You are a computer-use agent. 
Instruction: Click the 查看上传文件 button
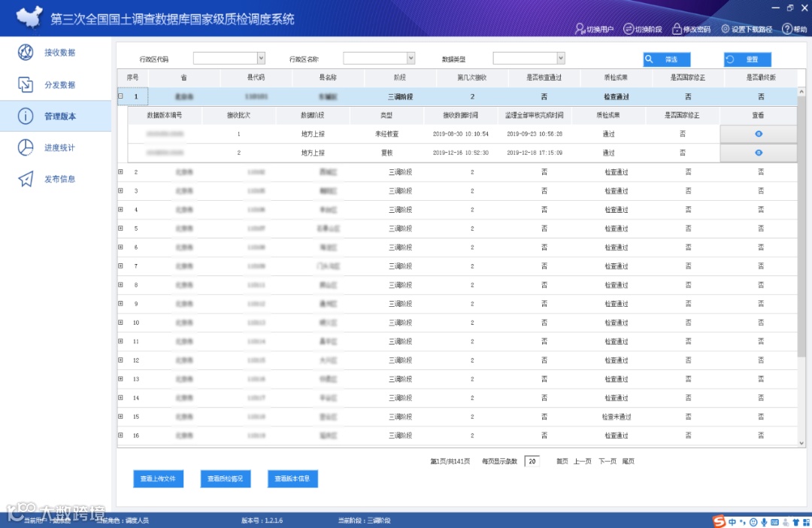pos(158,479)
